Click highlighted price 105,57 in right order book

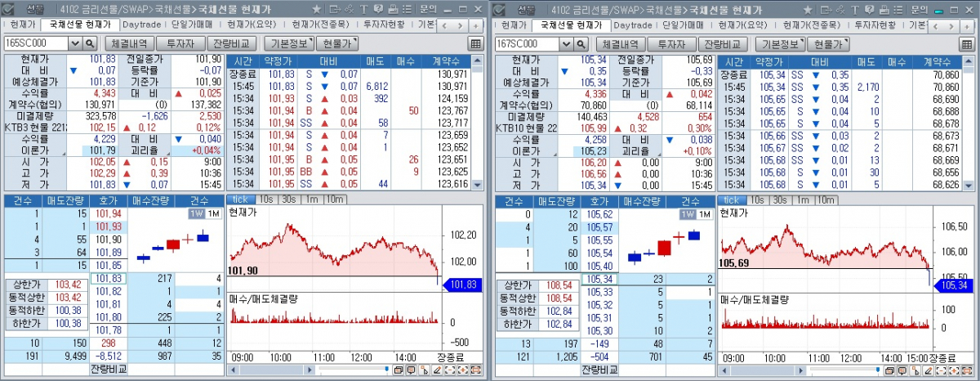599,226
